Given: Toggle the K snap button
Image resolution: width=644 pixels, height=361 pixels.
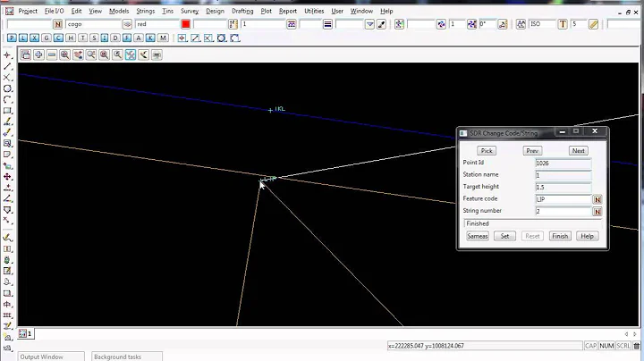Looking at the screenshot, I should pyautogui.click(x=150, y=38).
